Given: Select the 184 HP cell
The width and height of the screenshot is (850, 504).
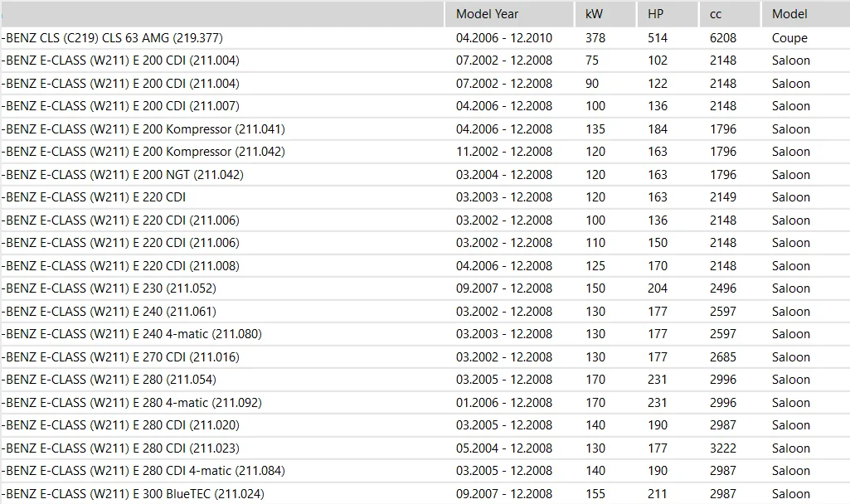Looking at the screenshot, I should coord(658,129).
